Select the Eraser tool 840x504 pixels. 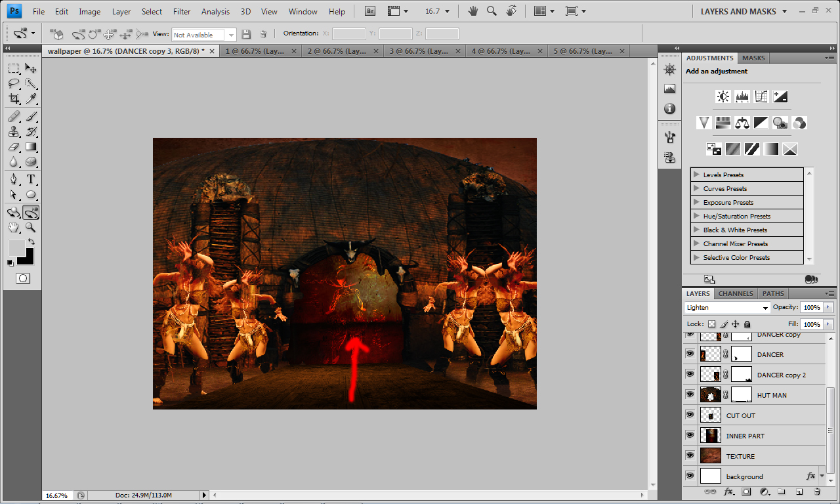14,146
